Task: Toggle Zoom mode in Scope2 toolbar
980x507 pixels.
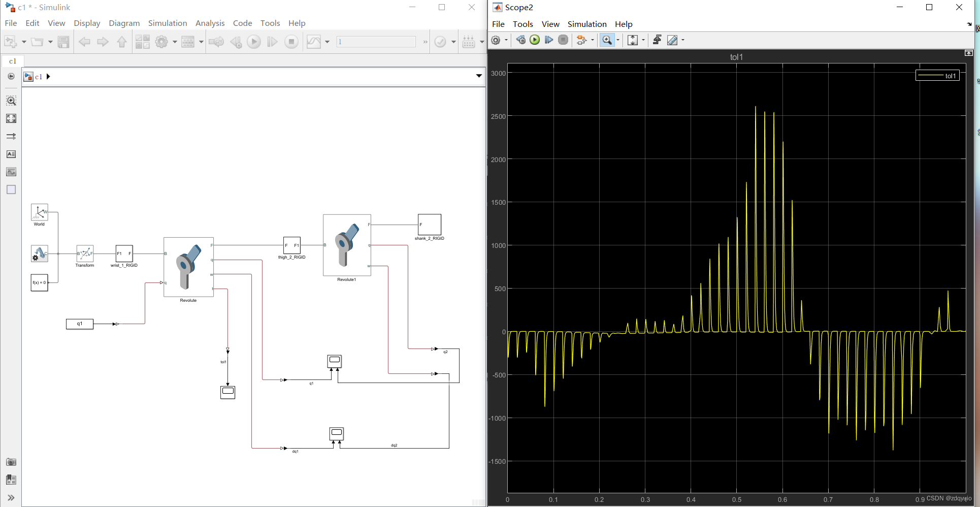Action: point(607,40)
